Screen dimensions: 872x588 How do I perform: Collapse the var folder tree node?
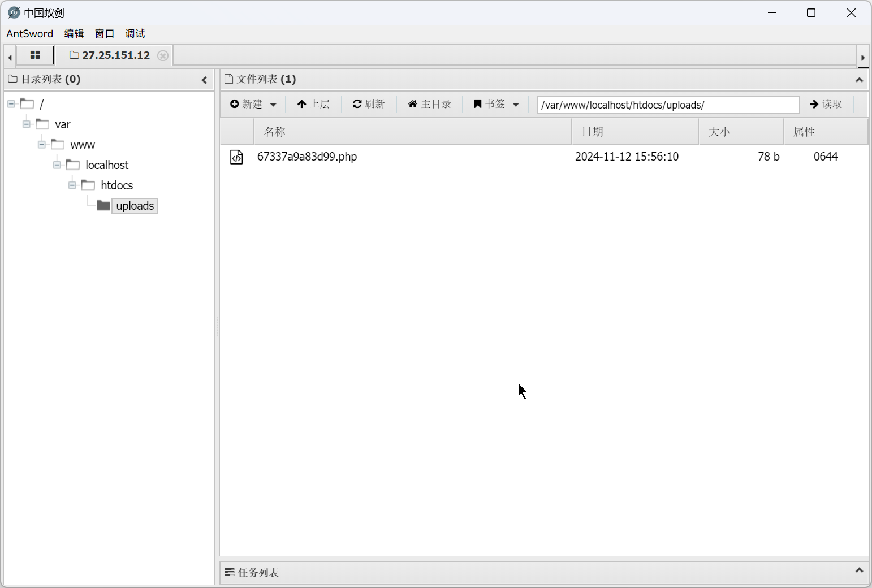click(27, 124)
